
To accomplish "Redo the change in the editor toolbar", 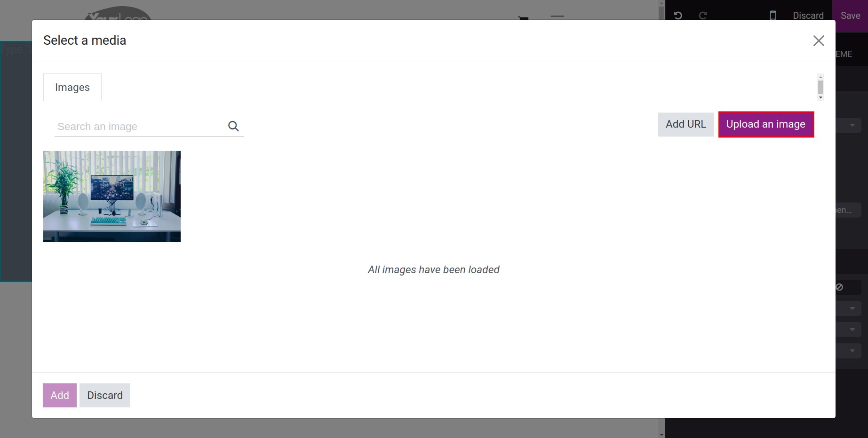I will 703,16.
